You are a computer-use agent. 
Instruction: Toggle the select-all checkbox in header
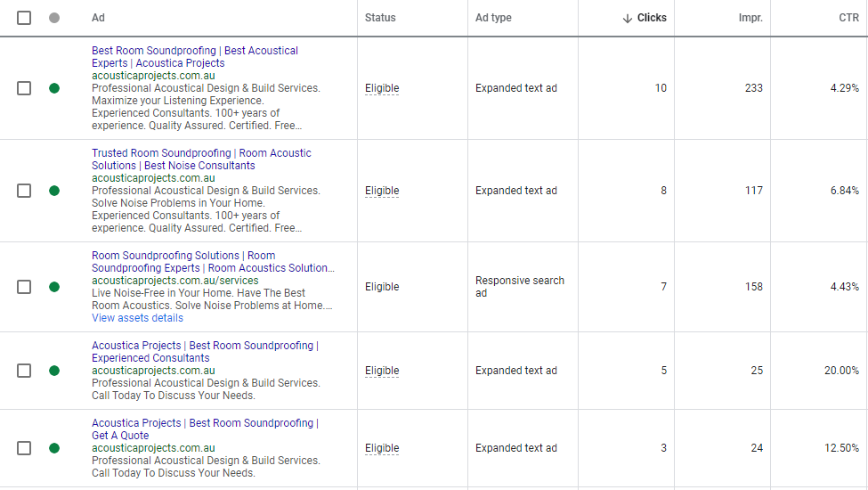pos(24,18)
